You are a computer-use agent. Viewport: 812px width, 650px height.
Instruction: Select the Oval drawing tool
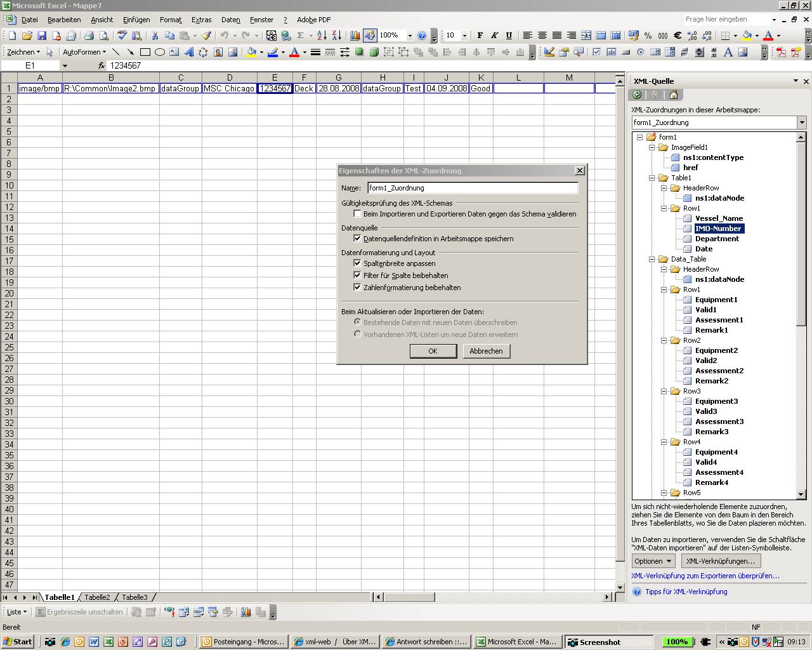point(160,52)
